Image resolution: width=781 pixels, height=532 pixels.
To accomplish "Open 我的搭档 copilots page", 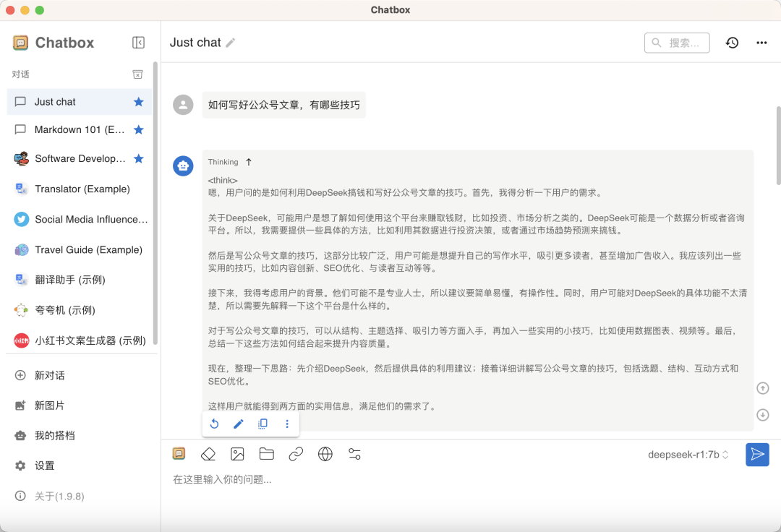I will (80, 436).
